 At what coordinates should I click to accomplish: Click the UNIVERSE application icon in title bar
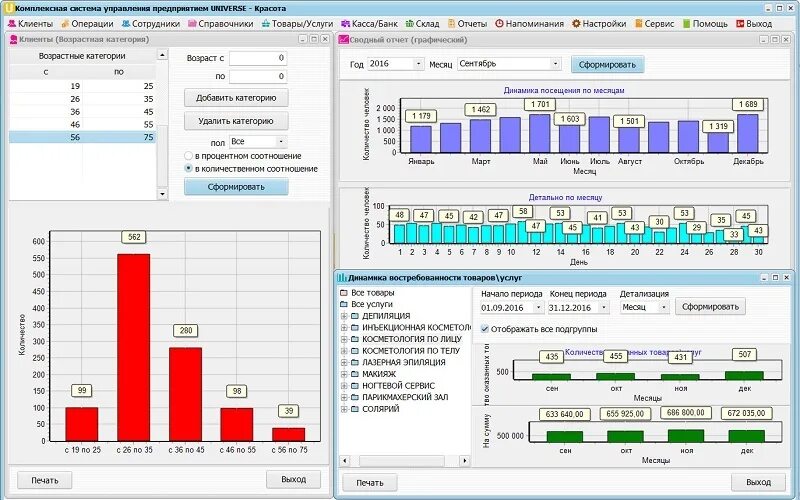point(9,8)
